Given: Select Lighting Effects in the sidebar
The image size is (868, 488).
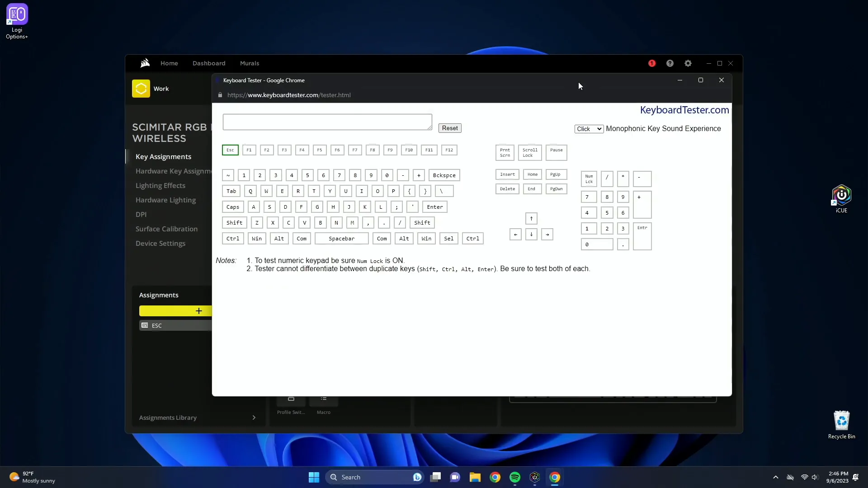Looking at the screenshot, I should (x=160, y=186).
